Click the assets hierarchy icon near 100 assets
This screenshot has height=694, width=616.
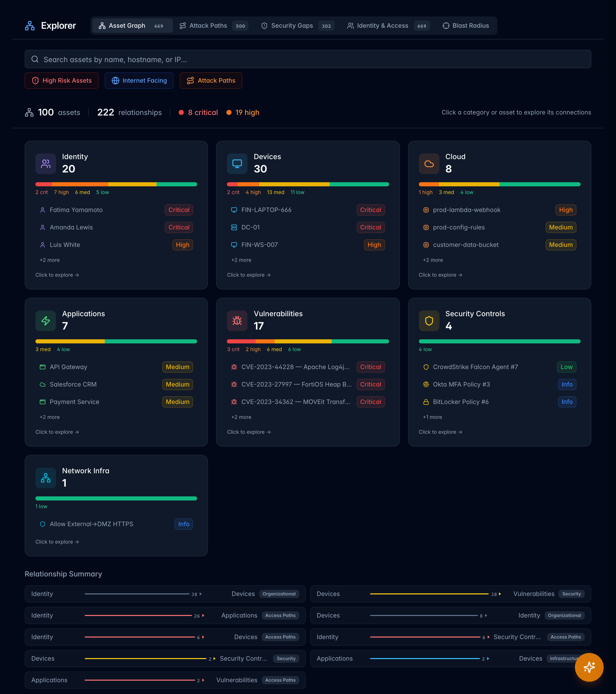click(29, 112)
